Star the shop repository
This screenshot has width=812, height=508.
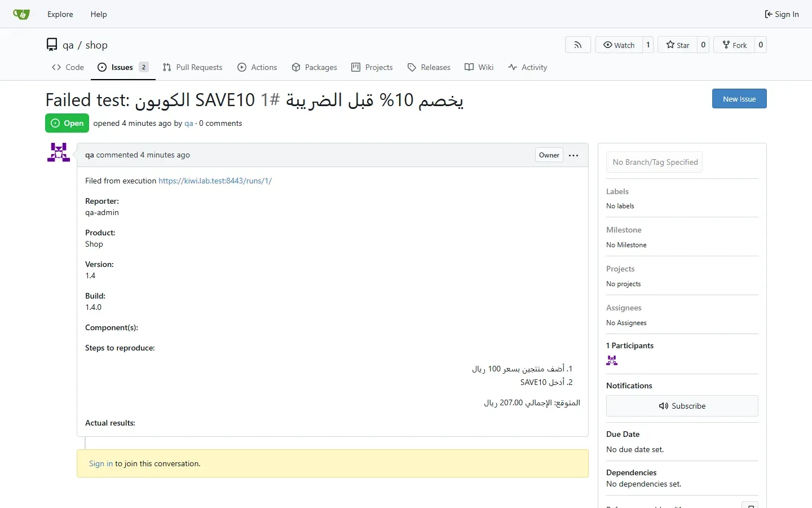click(678, 45)
